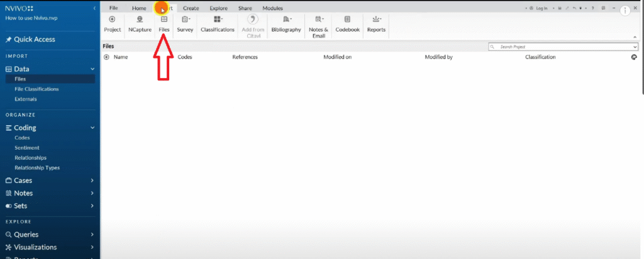Image resolution: width=644 pixels, height=259 pixels.
Task: Open NCapture import in the ribbon
Action: [x=140, y=25]
